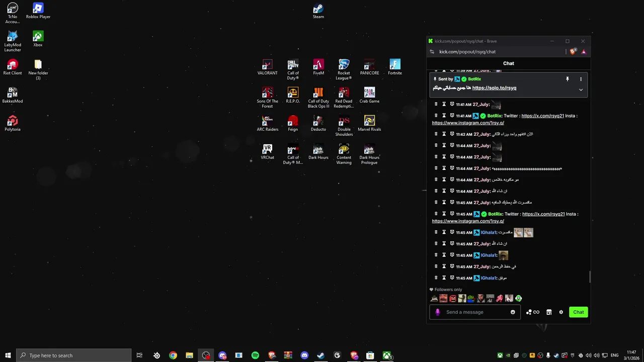
Task: Select the Deducto desktop icon
Action: [x=318, y=124]
